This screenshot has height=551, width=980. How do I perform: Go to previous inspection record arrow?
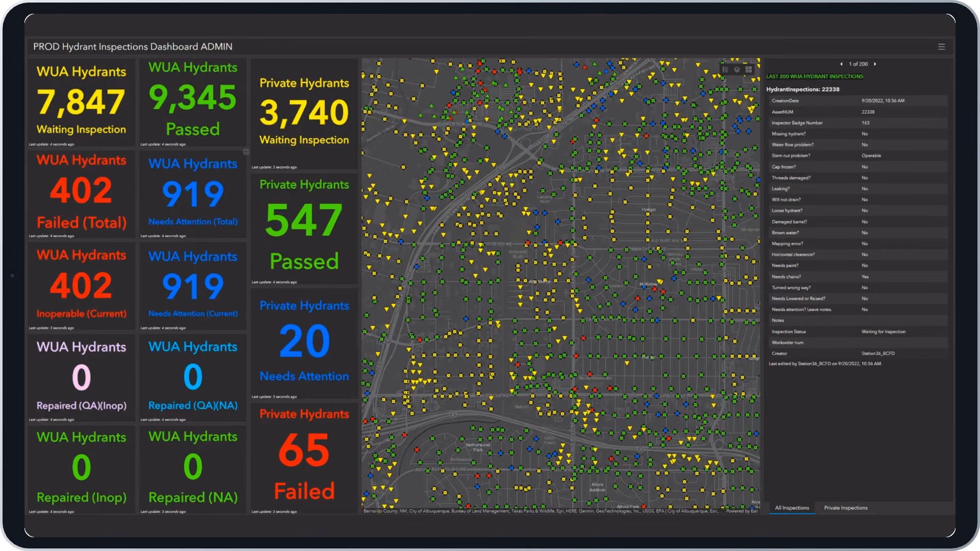click(x=841, y=64)
